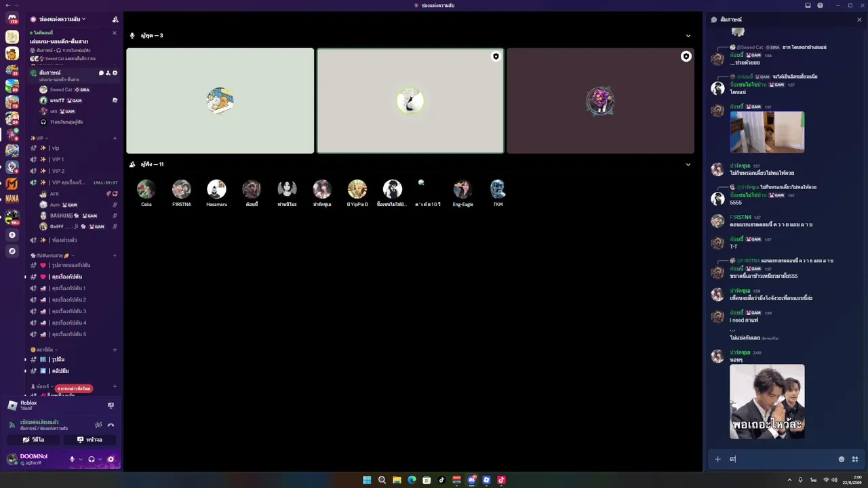Open chat for the สัมภาษณ์ voice channel

point(101,73)
